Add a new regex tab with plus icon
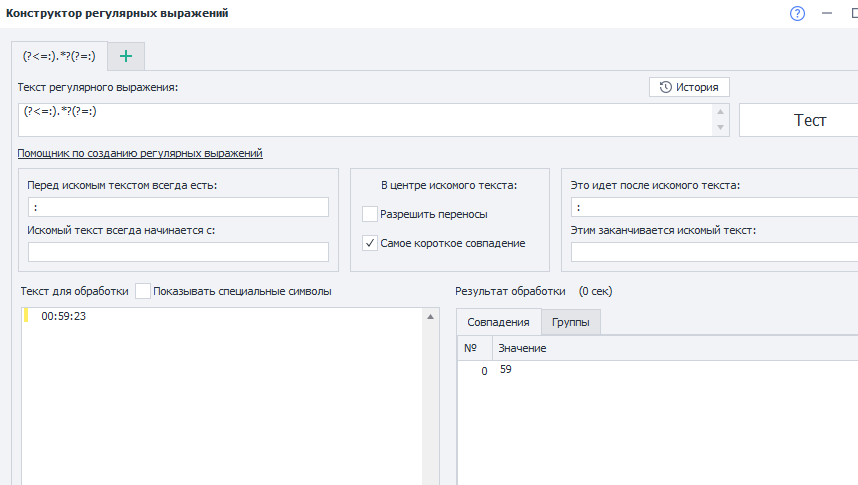The width and height of the screenshot is (858, 485). click(x=126, y=56)
